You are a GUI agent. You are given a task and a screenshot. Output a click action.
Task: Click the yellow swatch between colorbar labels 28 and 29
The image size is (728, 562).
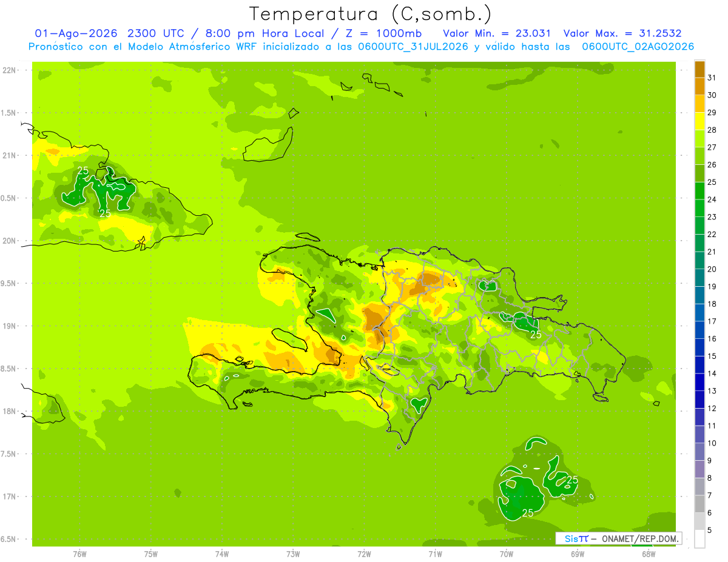(x=699, y=121)
